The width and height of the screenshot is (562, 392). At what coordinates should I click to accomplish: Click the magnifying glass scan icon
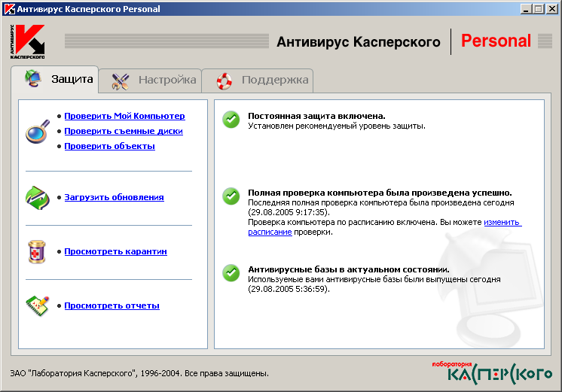click(x=38, y=132)
